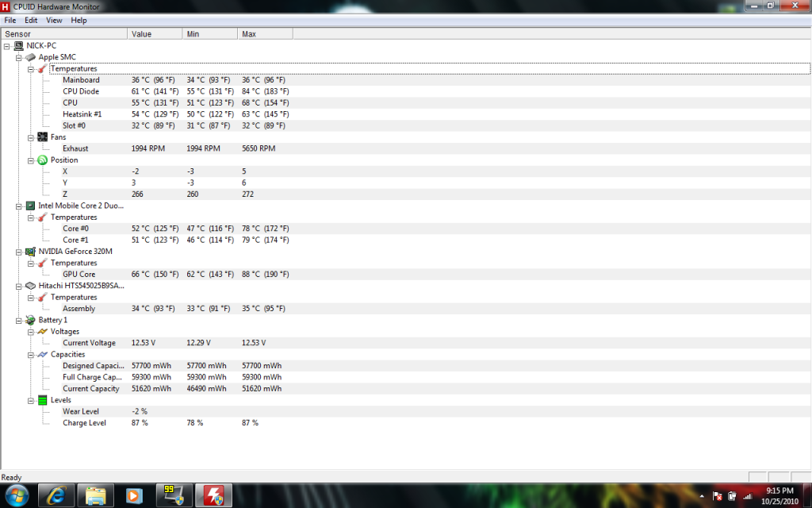Click the green Position sensor icon

(x=43, y=160)
